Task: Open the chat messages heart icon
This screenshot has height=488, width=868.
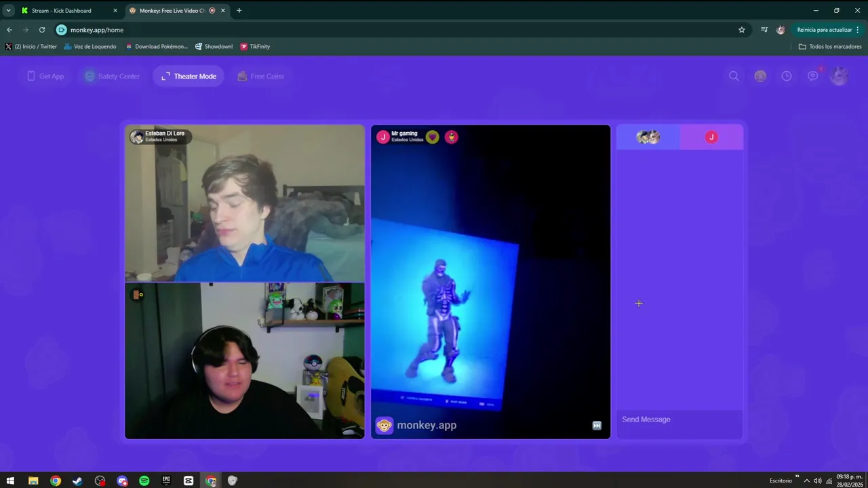Action: [x=813, y=76]
